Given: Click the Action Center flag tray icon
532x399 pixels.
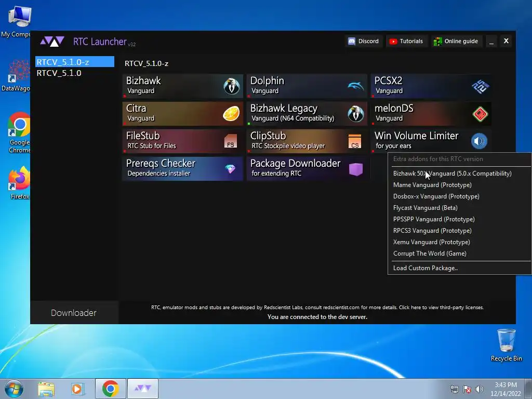Looking at the screenshot, I should click(467, 389).
